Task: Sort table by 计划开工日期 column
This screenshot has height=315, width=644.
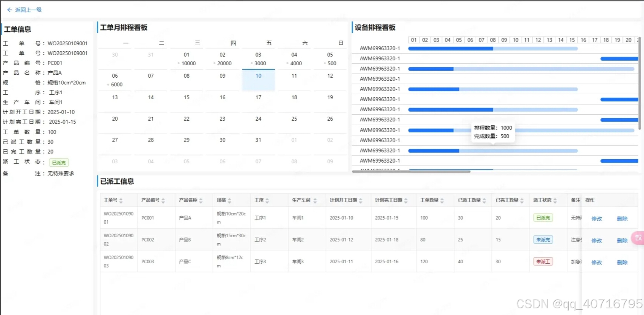Action: pos(361,201)
